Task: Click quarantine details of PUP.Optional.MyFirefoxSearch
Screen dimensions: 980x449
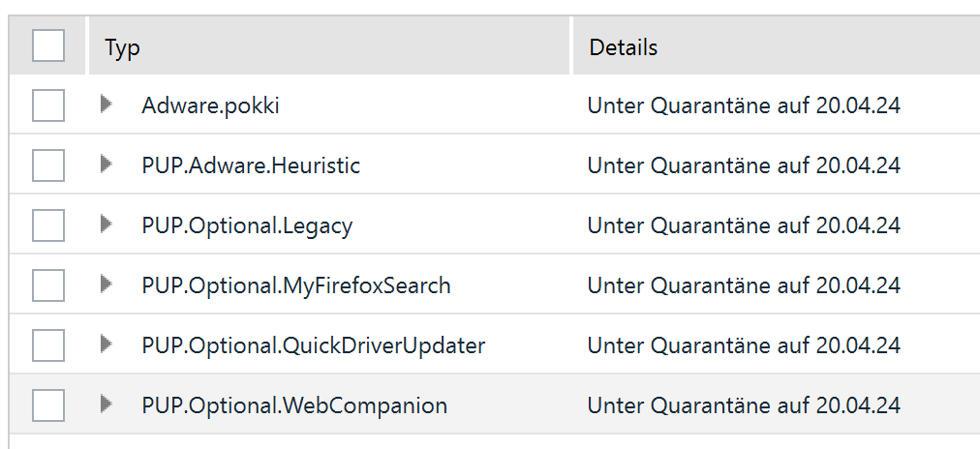Action: click(744, 285)
